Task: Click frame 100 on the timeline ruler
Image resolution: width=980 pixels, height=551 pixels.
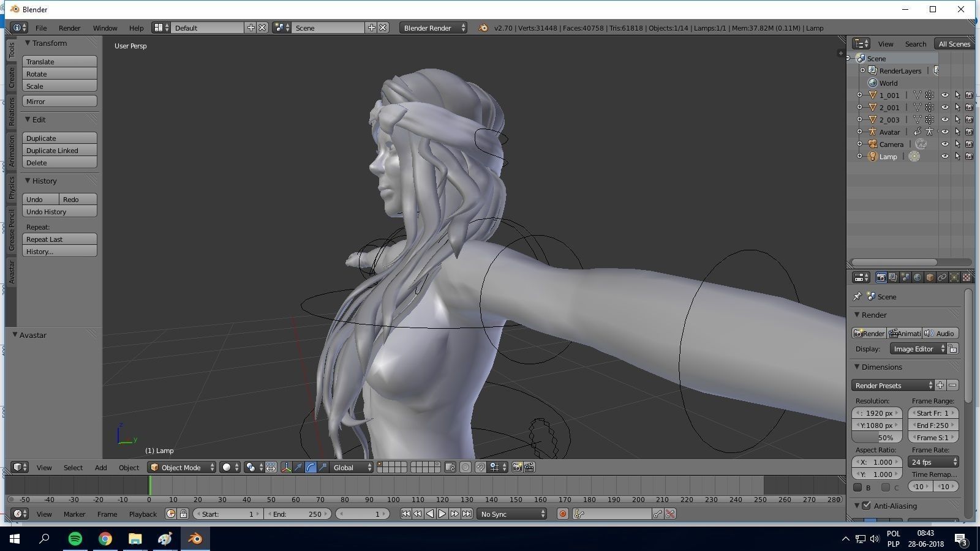Action: [393, 500]
